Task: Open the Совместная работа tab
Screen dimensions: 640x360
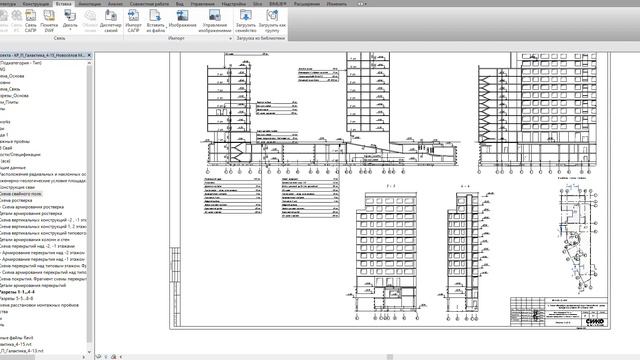Action: [149, 4]
